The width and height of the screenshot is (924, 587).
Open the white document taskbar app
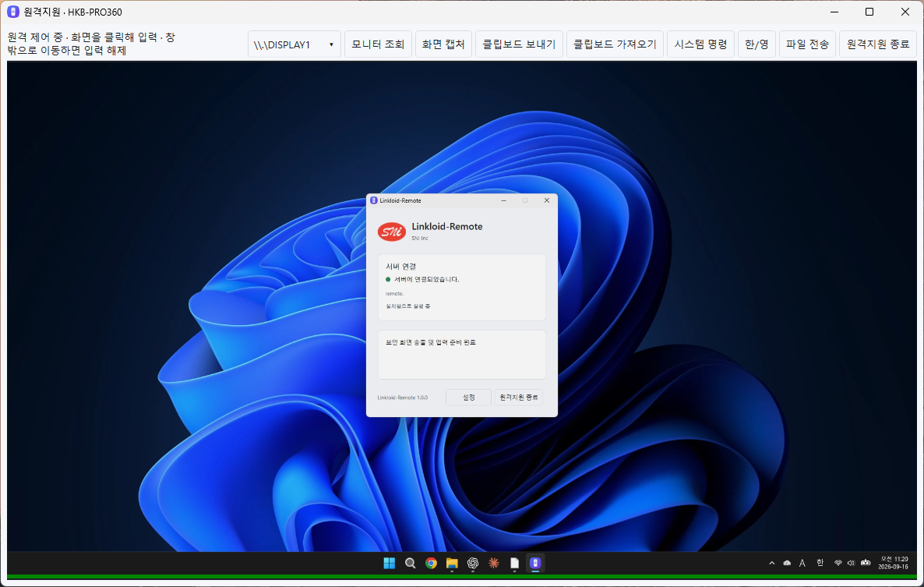point(514,564)
